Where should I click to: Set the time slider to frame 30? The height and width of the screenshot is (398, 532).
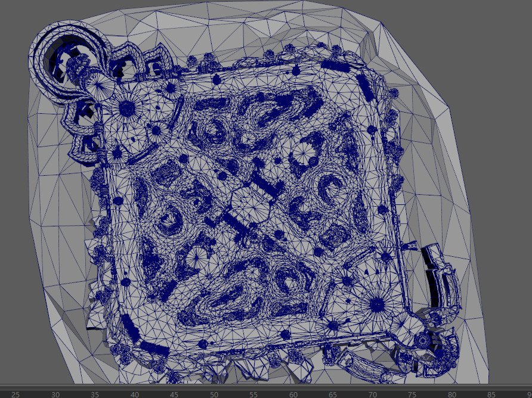point(55,394)
